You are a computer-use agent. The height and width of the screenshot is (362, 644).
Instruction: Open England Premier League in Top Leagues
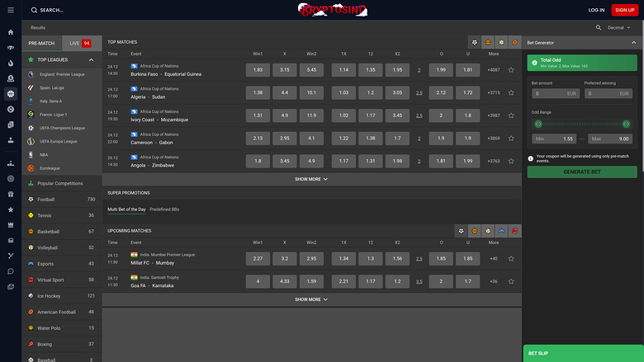click(62, 74)
